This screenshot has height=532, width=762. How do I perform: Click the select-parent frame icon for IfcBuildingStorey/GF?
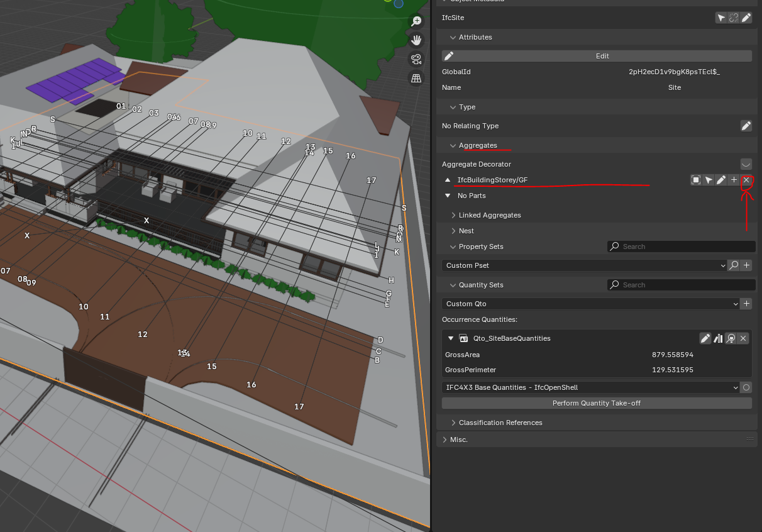point(696,180)
